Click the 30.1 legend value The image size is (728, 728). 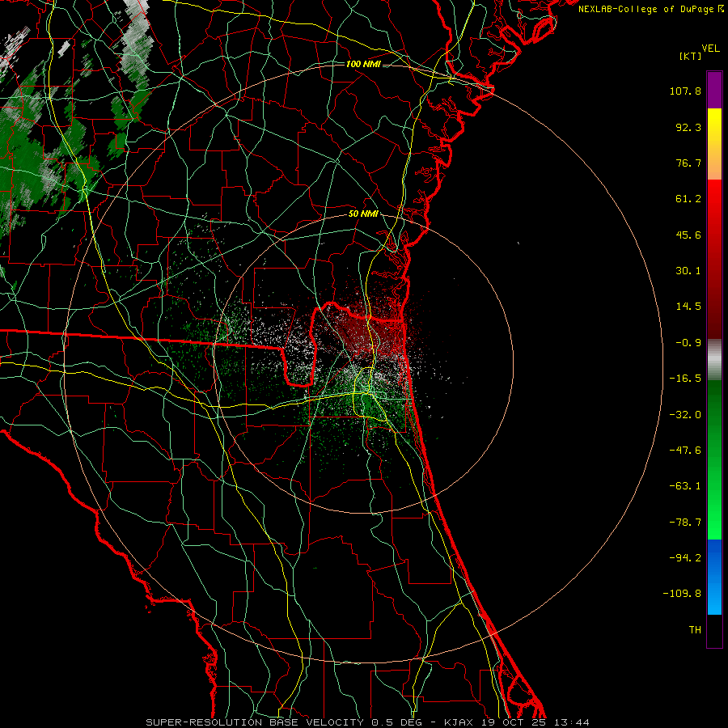point(688,271)
